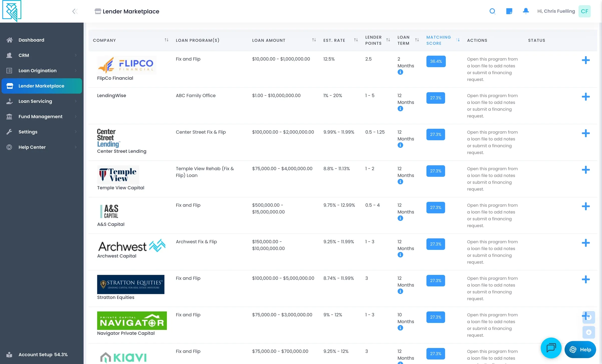
Task: Click the scroll-down arrow floating button
Action: pos(589,332)
